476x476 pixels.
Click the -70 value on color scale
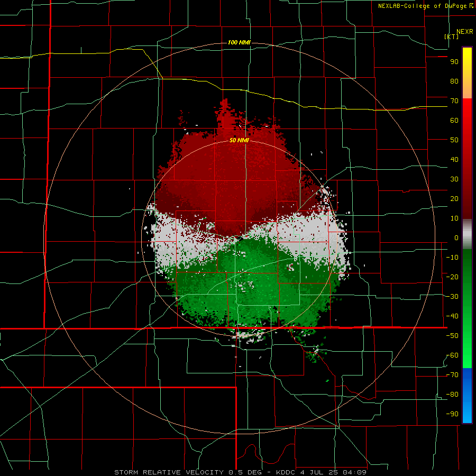[x=452, y=375]
